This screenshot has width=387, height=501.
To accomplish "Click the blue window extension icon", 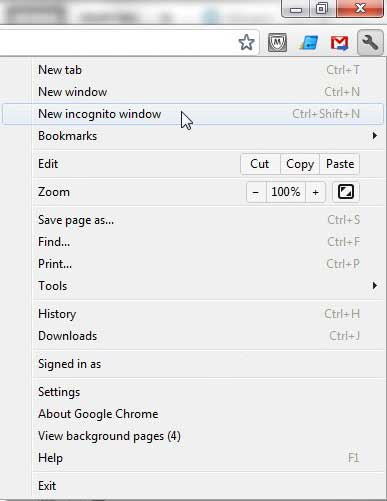I will click(x=308, y=43).
